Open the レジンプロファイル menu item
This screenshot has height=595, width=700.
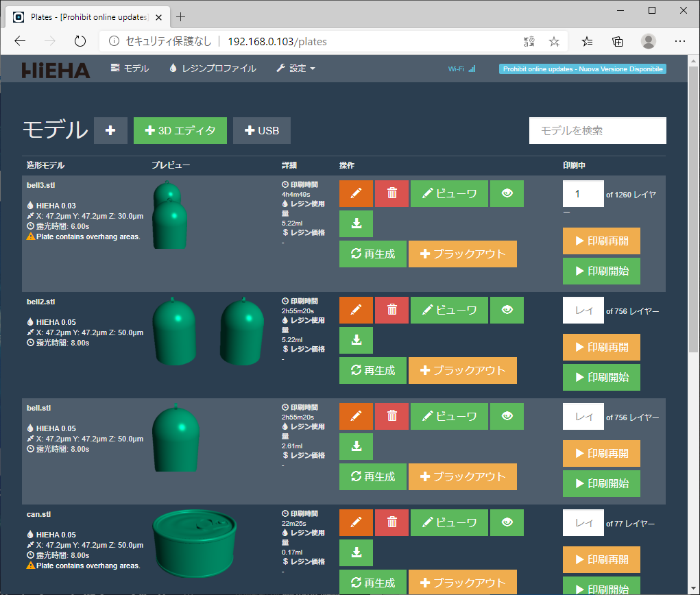(213, 69)
